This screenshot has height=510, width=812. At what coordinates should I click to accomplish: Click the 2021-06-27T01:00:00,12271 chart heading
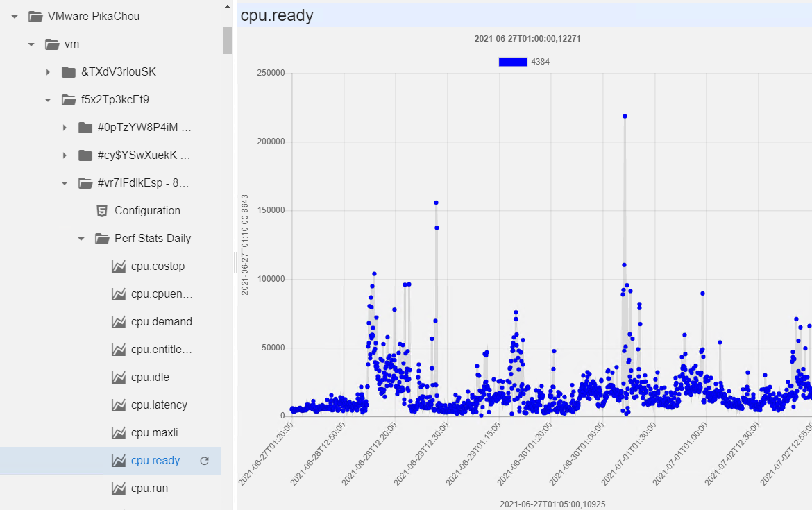coord(527,39)
